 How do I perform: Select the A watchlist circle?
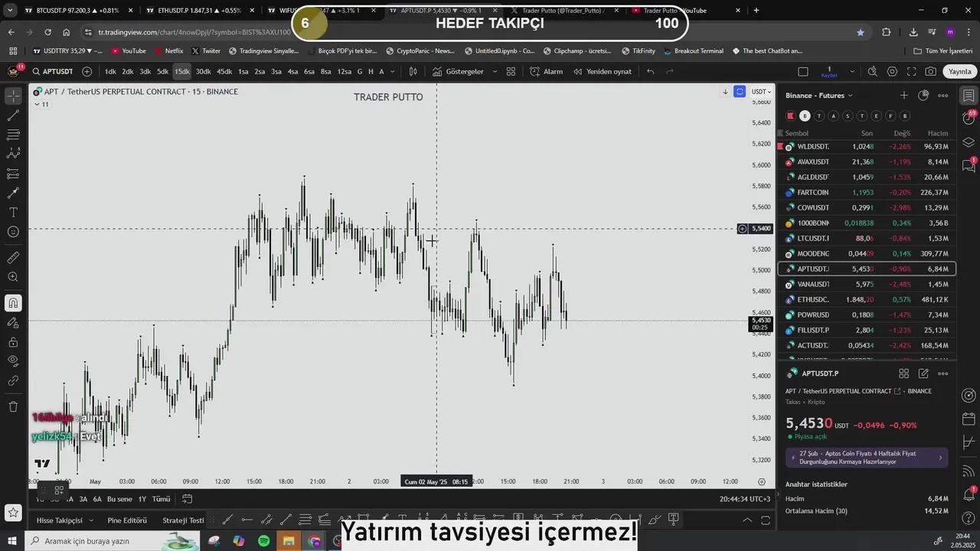pyautogui.click(x=834, y=116)
